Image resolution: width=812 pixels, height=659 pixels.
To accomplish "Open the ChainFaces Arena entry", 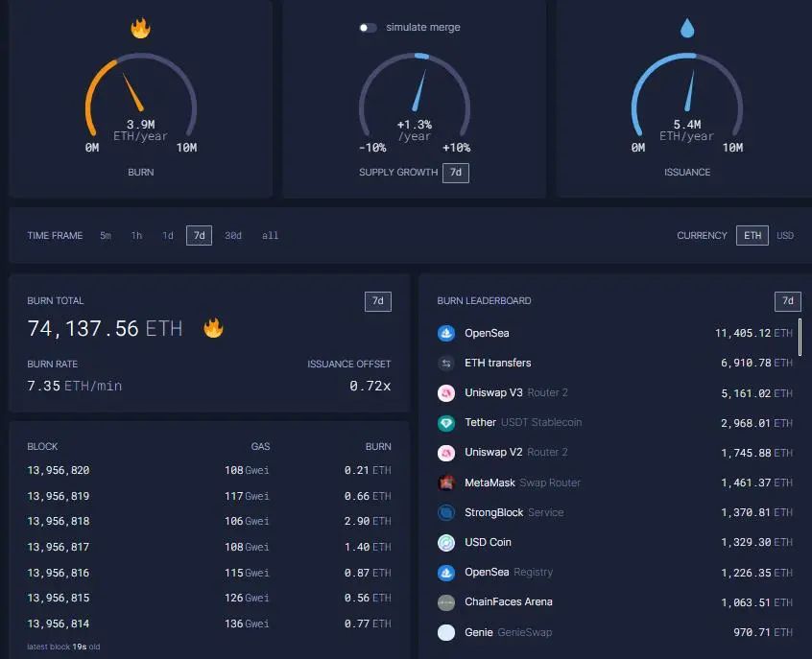I will (x=509, y=601).
